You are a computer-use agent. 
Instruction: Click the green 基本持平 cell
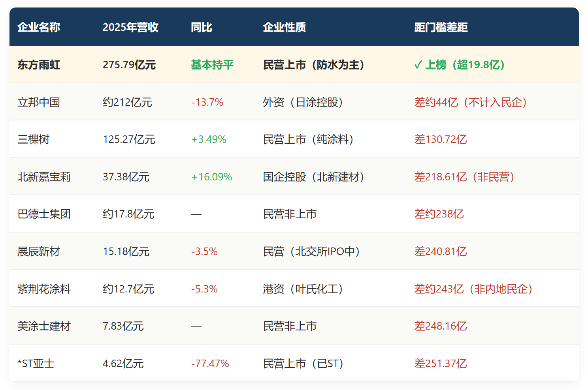pyautogui.click(x=212, y=65)
